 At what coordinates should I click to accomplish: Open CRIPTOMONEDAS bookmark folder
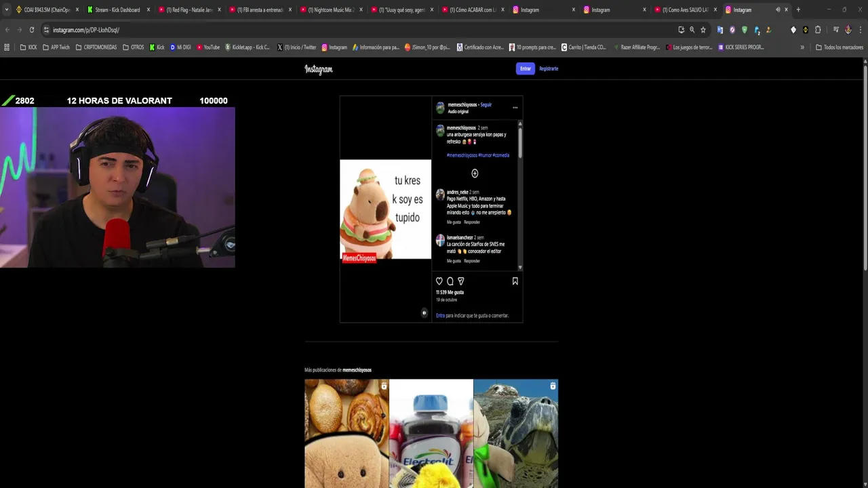click(x=96, y=47)
